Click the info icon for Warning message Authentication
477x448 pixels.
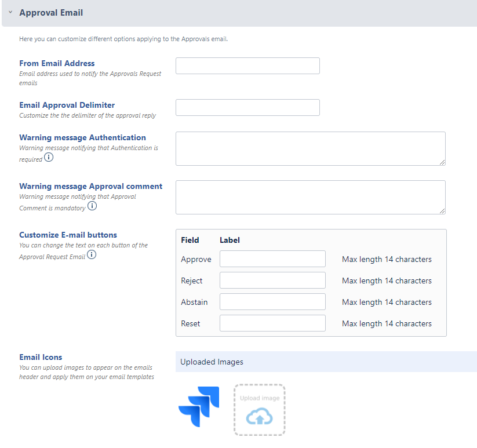(x=49, y=158)
